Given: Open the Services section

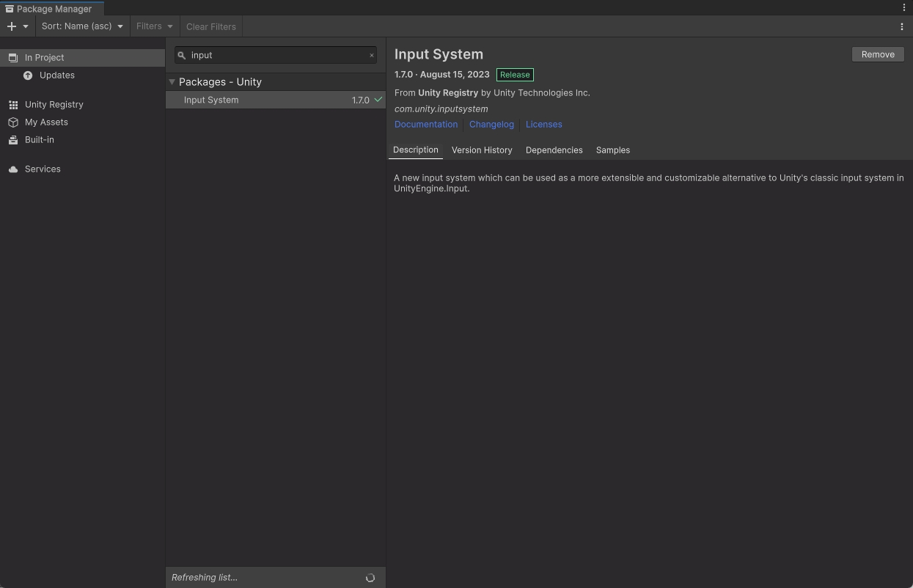Looking at the screenshot, I should tap(43, 169).
